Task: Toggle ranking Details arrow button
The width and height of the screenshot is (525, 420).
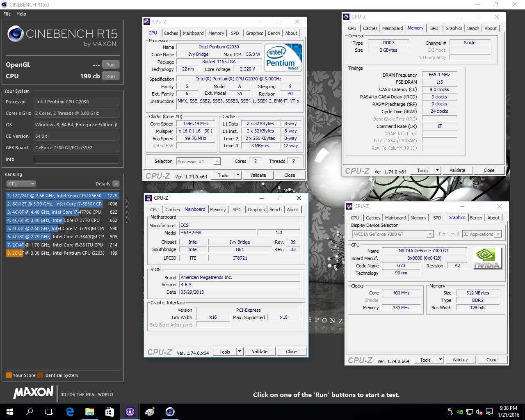Action: (x=116, y=184)
